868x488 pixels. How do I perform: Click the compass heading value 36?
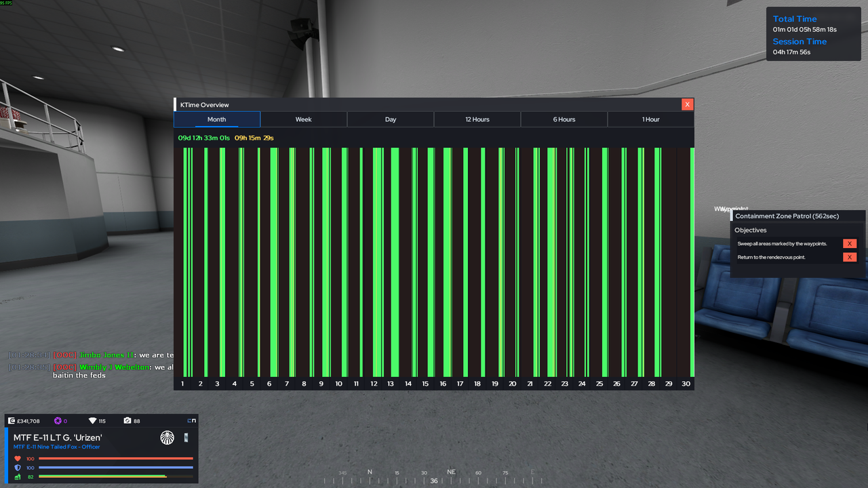click(434, 481)
